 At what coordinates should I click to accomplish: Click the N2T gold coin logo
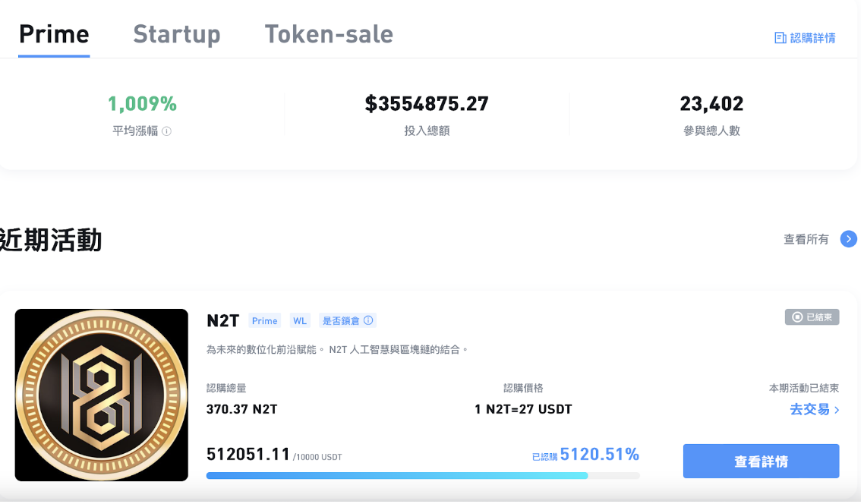click(x=102, y=395)
